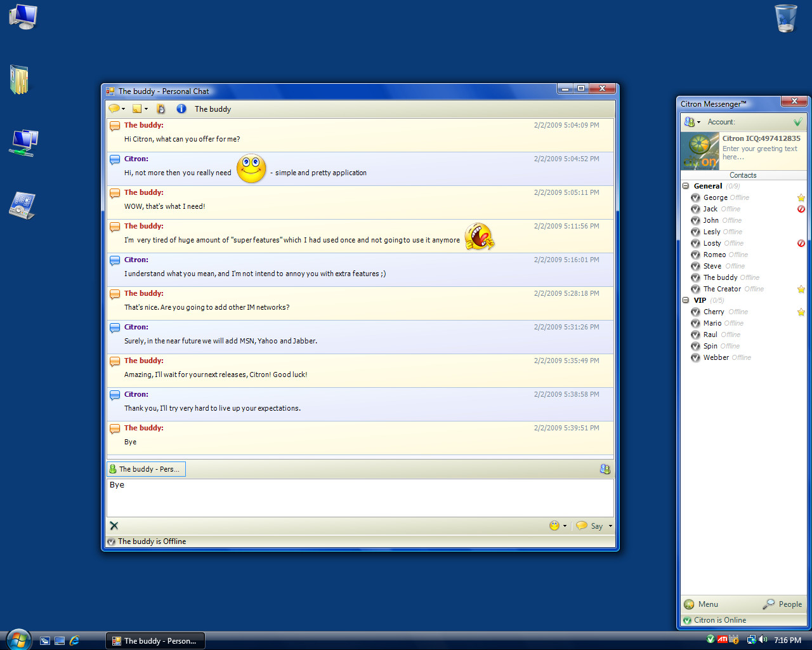Click the contacts icon right of chat tab bar
This screenshot has width=812, height=650.
tap(605, 469)
